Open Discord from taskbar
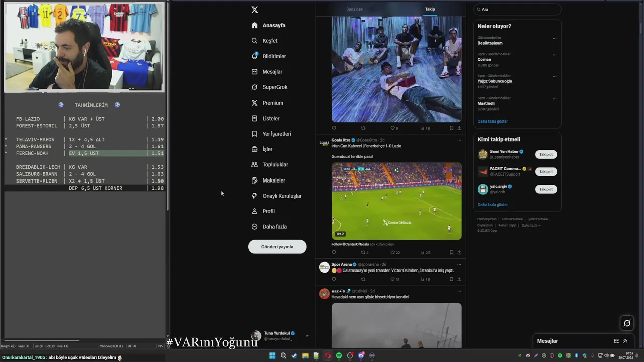644x362 pixels. (x=361, y=356)
